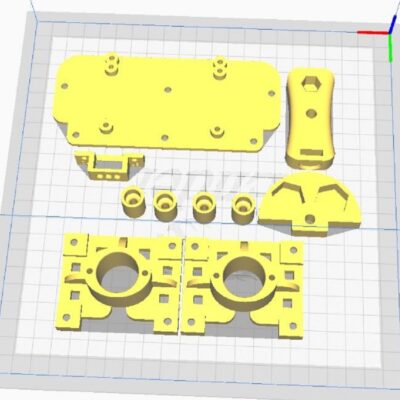Select the rightmost cylindrical spacer model
The height and width of the screenshot is (400, 400).
tap(244, 209)
